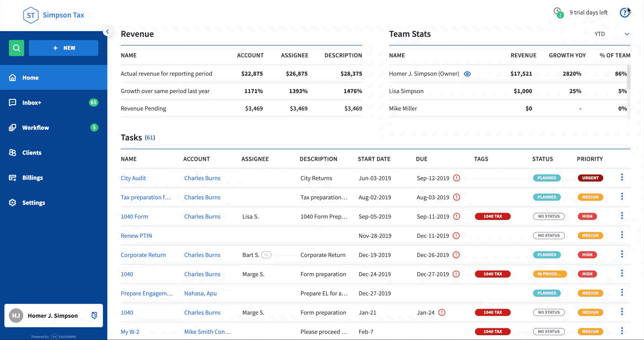This screenshot has width=644, height=340.
Task: Open the Nahasa, Apu account link
Action: [200, 293]
